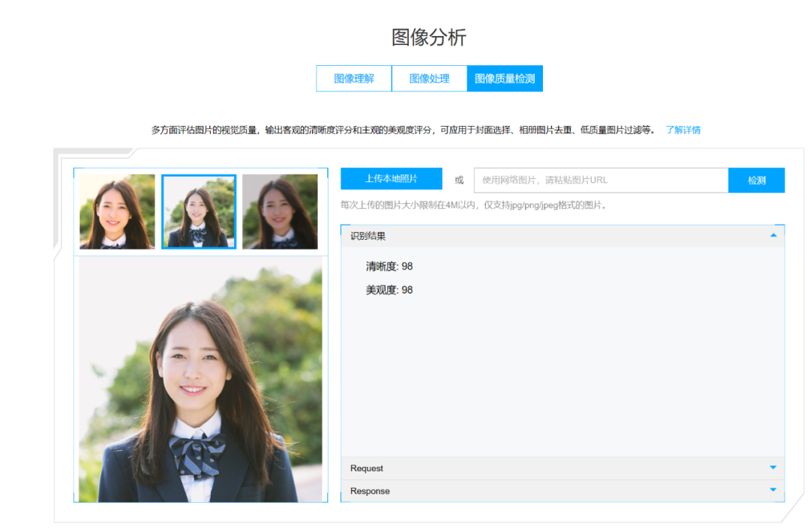This screenshot has height=532, width=810.
Task: Select the 图像质量检测 tab
Action: [505, 79]
